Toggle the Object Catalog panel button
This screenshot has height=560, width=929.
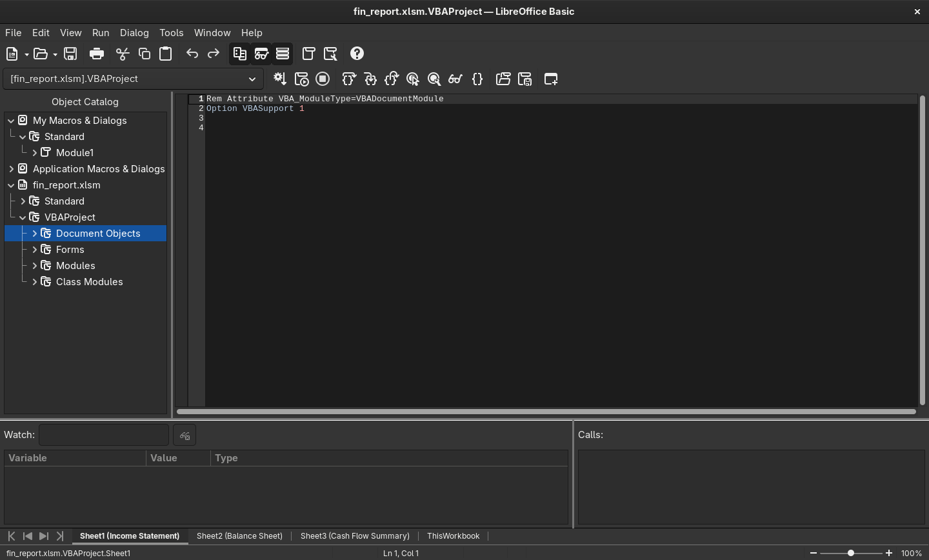[x=240, y=54]
